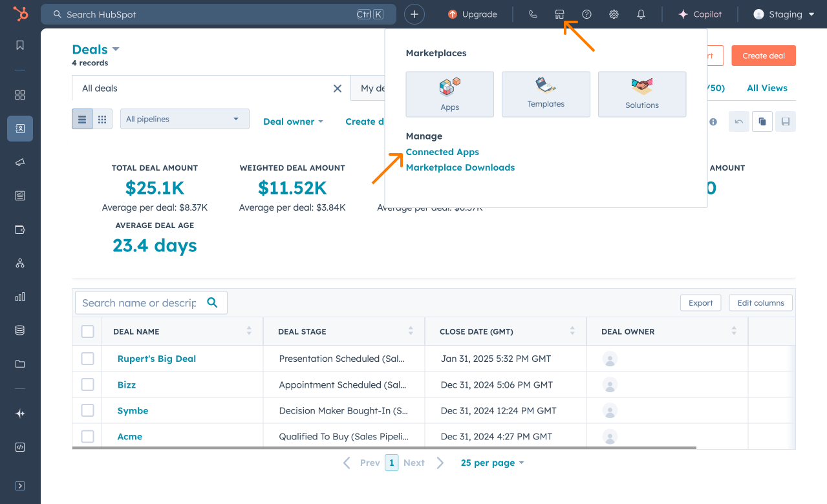The height and width of the screenshot is (504, 827).
Task: Open Connected Apps link
Action: point(442,152)
